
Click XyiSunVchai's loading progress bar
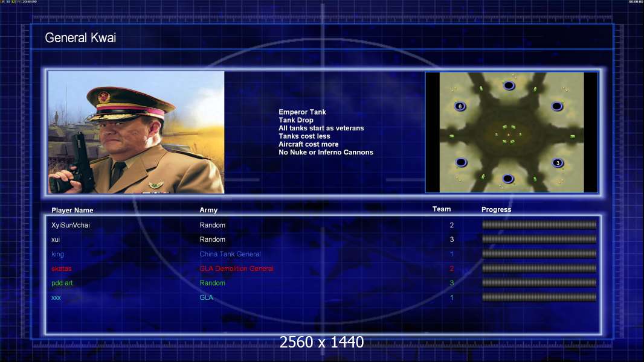pyautogui.click(x=539, y=224)
